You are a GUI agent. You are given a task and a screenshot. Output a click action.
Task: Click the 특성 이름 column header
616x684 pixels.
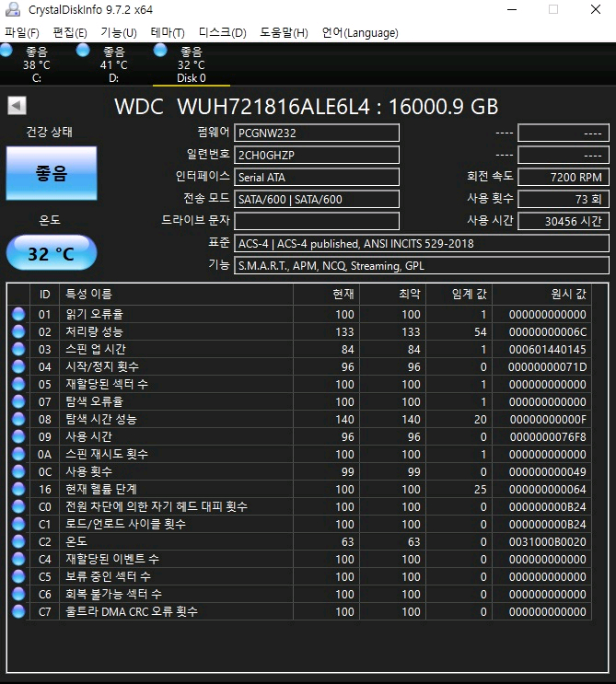tap(176, 295)
